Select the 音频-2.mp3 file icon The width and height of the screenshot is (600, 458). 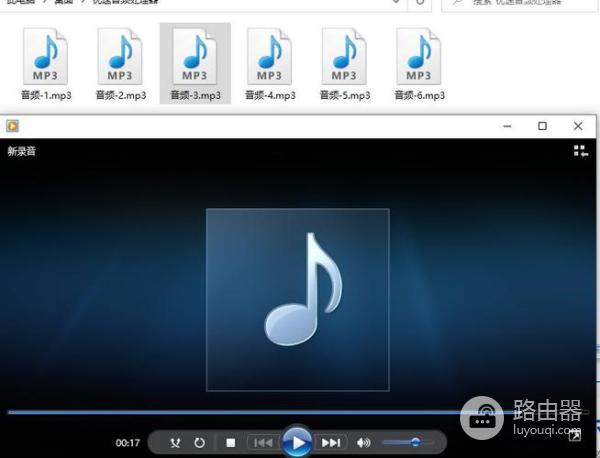[x=120, y=56]
